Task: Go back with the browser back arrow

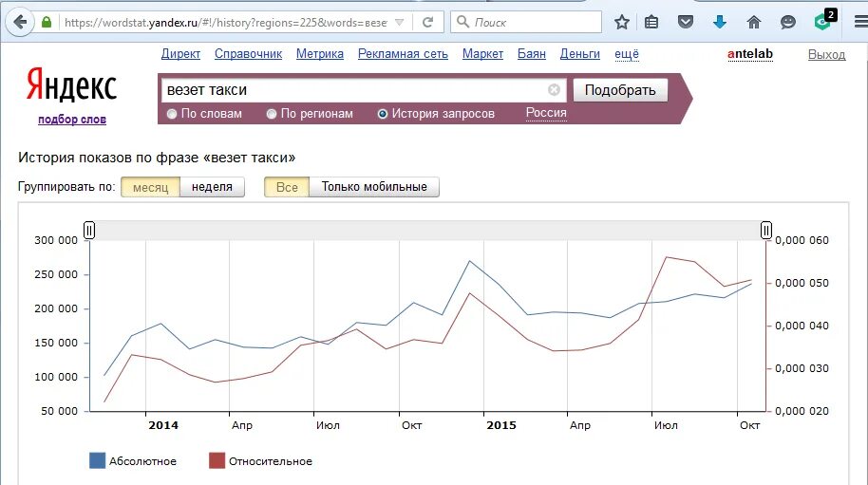Action: 20,23
